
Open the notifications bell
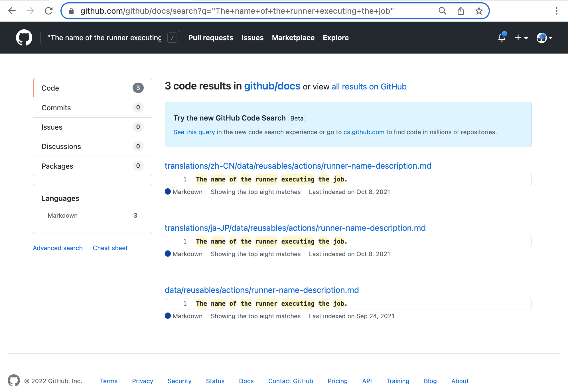(502, 38)
